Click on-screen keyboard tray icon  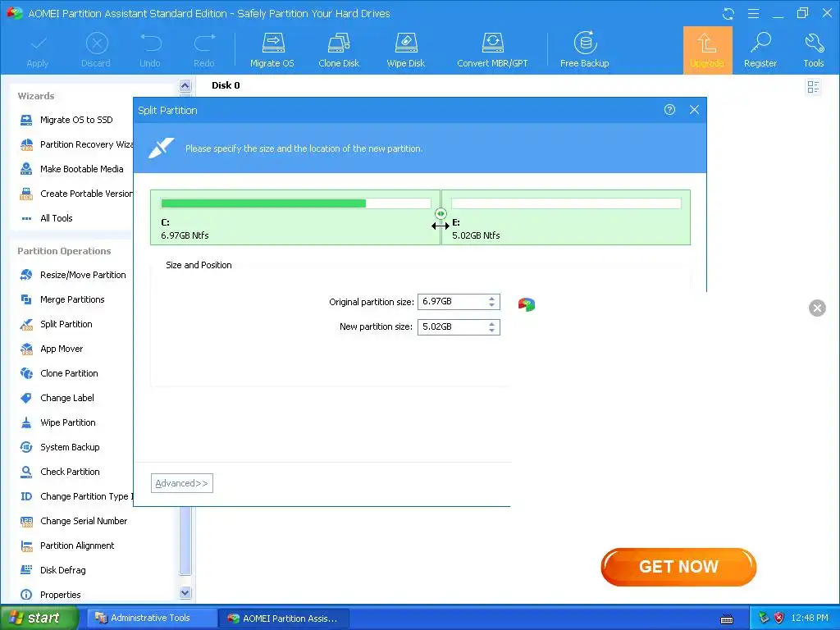click(x=727, y=619)
